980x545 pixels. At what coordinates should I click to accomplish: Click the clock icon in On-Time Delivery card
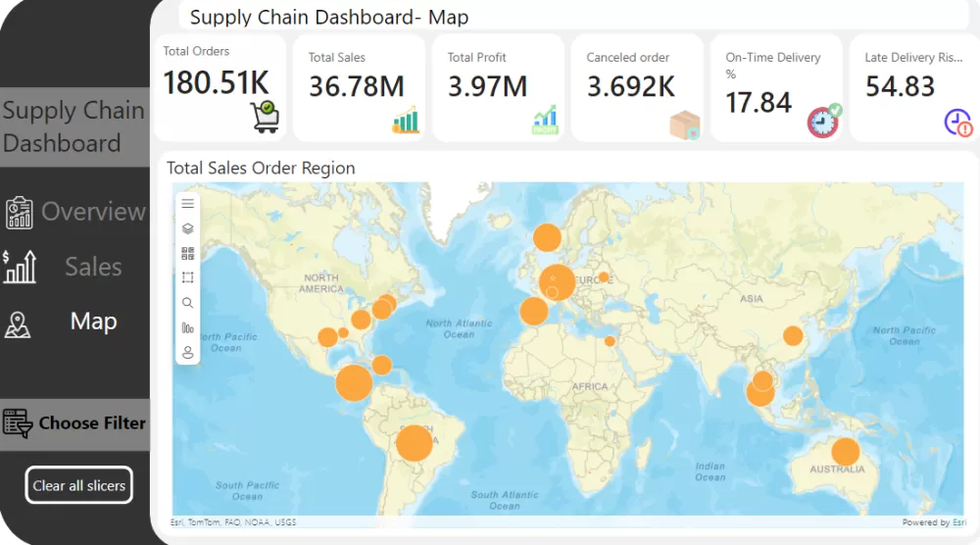tap(823, 122)
